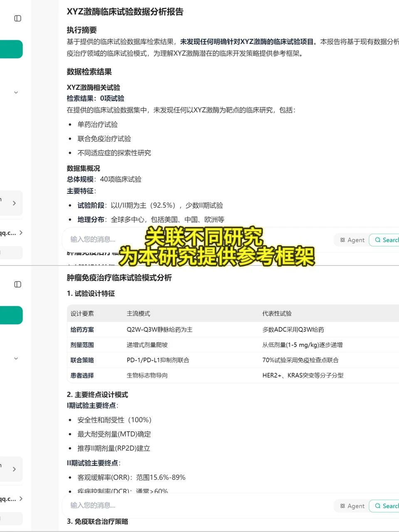
Task: Click the 从低剂量(1-5 mg/kg)逐步递增 cell
Action: (303, 345)
